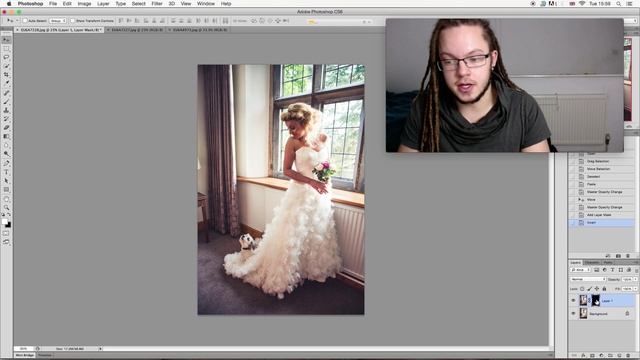Enable the Auto-Select checkbox
The width and height of the screenshot is (640, 360).
[25, 20]
